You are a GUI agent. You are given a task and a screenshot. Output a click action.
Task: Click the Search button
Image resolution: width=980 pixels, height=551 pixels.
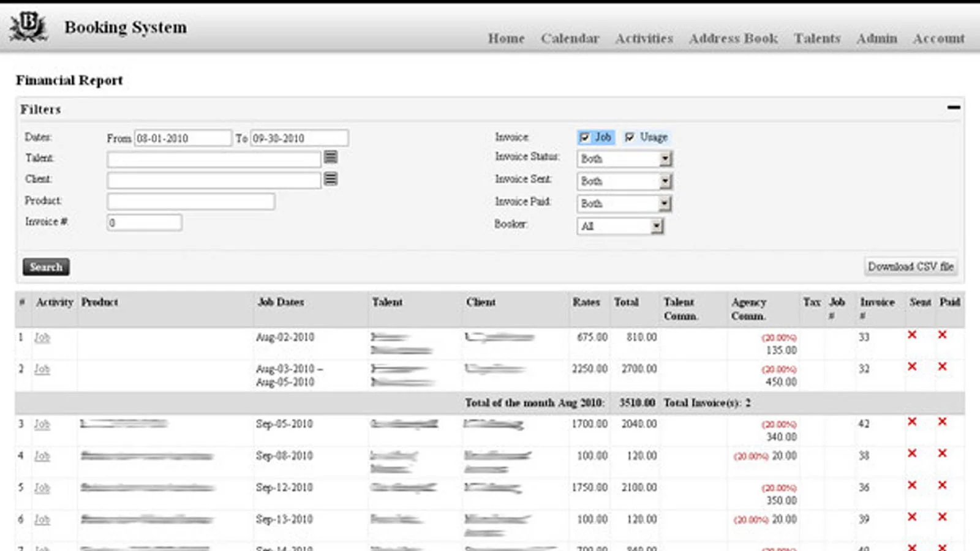46,267
